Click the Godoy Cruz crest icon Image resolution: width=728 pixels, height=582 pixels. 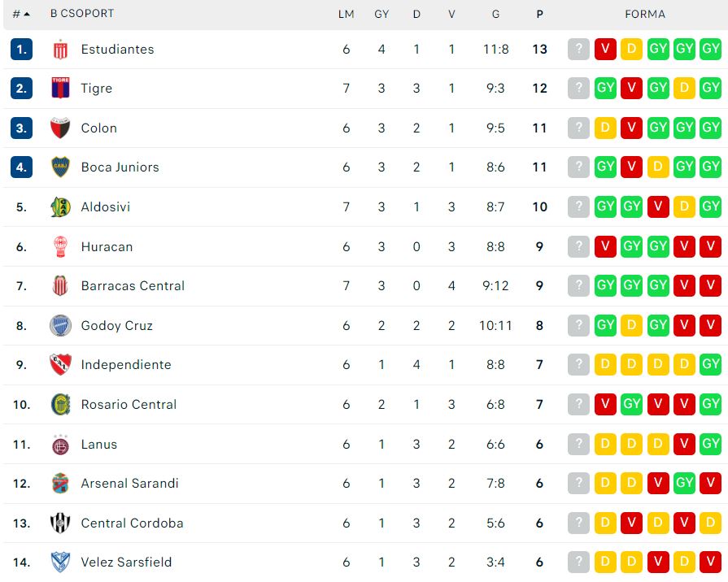click(60, 325)
